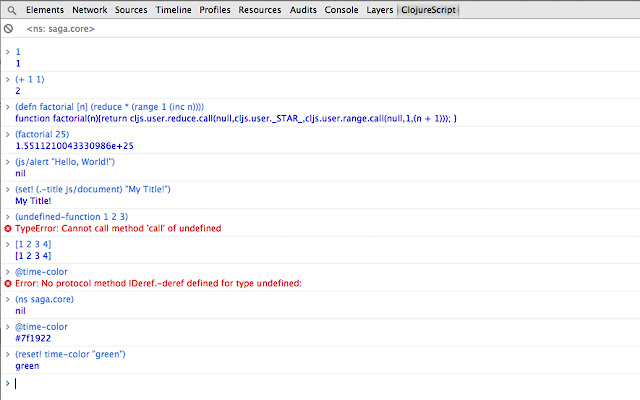
Task: Click the prompt arrow next to [1 2 3 4] input
Action: tap(7, 244)
